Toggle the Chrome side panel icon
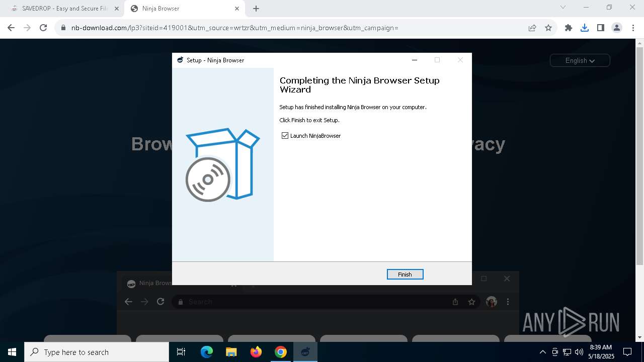Image resolution: width=644 pixels, height=362 pixels. coord(600,28)
